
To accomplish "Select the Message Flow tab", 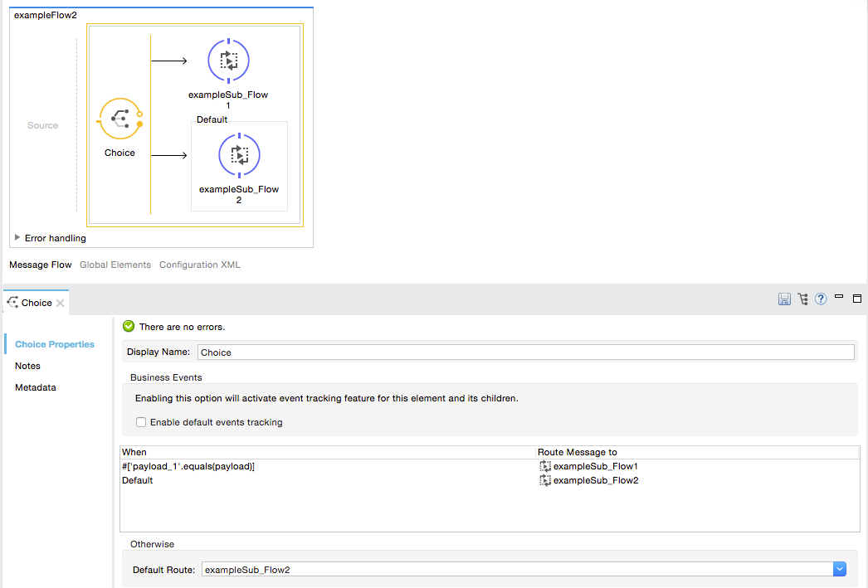I will (40, 265).
